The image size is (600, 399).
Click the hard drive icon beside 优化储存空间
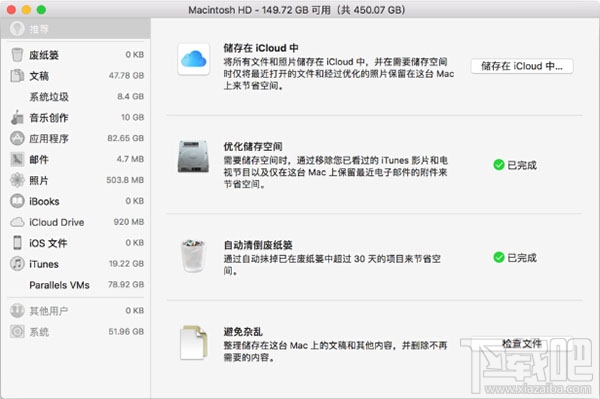coord(194,156)
